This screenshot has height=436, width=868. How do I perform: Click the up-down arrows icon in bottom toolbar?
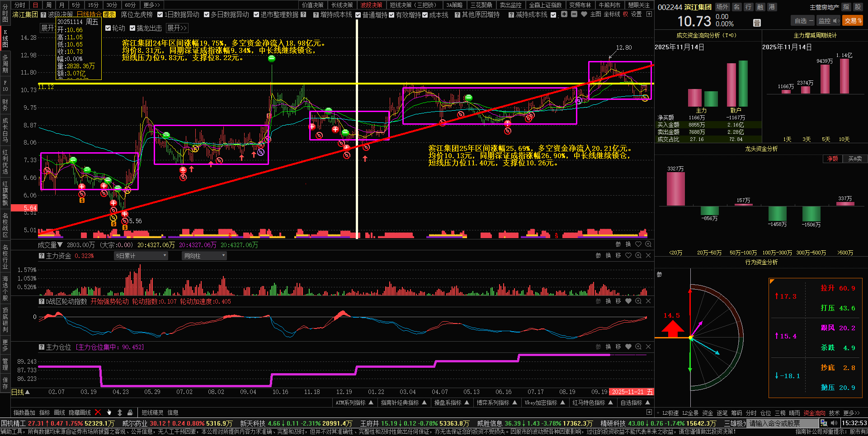click(x=120, y=412)
